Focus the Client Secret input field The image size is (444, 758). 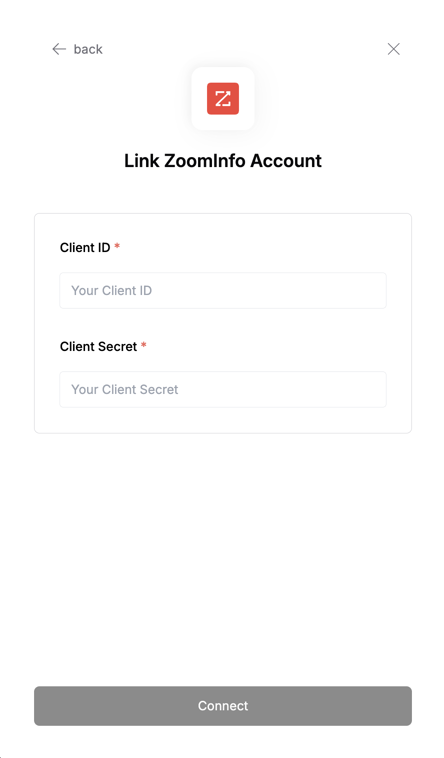223,390
